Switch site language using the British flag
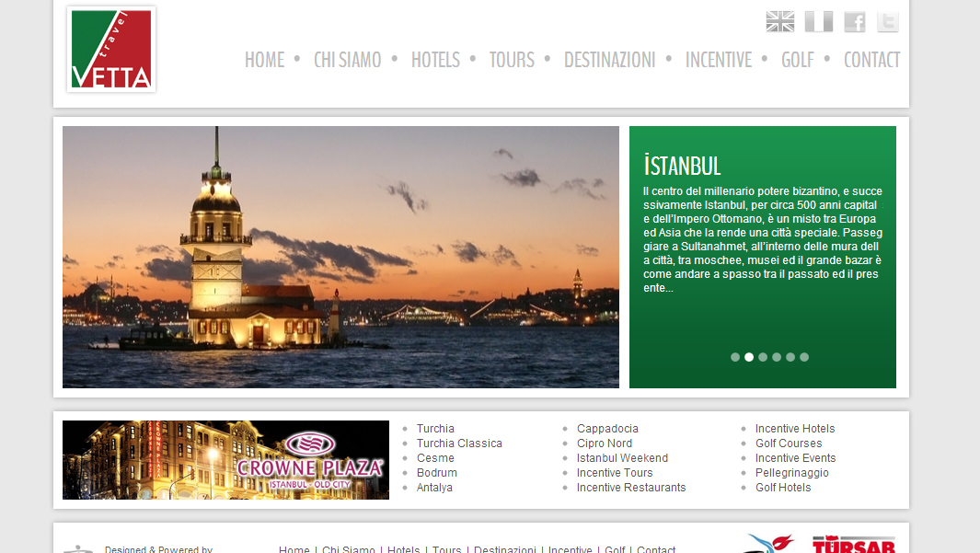 point(779,20)
